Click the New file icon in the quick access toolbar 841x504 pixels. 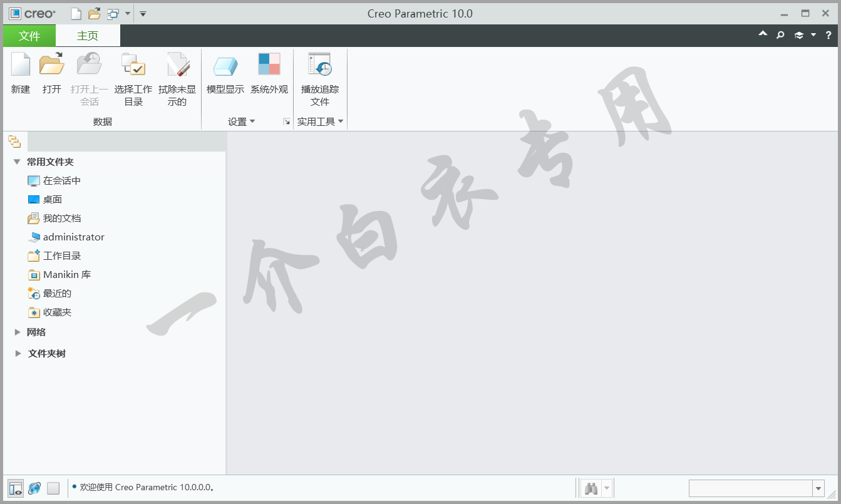click(x=76, y=14)
